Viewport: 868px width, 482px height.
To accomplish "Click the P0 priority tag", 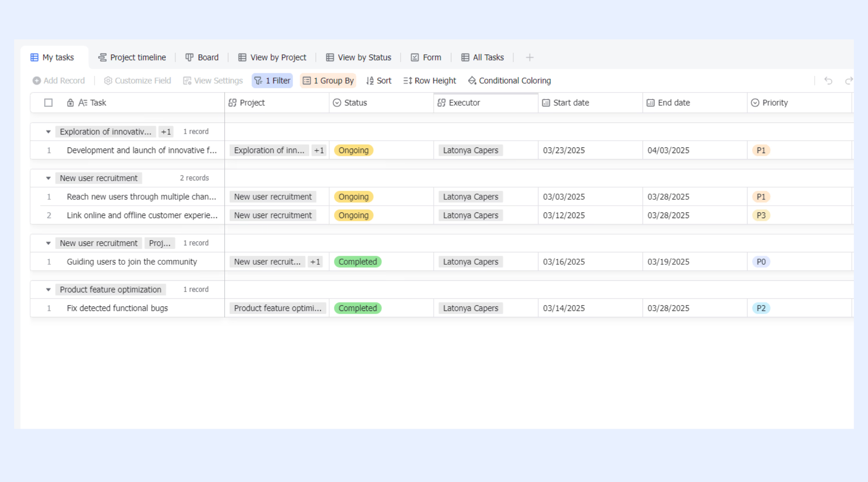I will (x=761, y=262).
